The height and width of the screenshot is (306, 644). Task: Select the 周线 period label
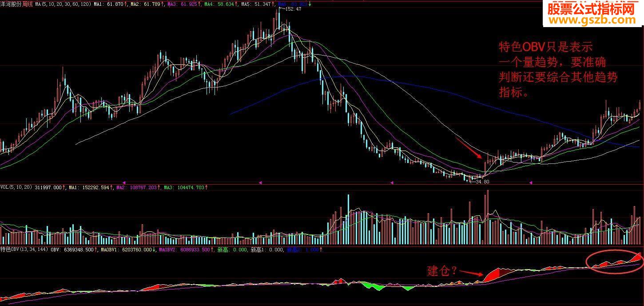pyautogui.click(x=28, y=4)
